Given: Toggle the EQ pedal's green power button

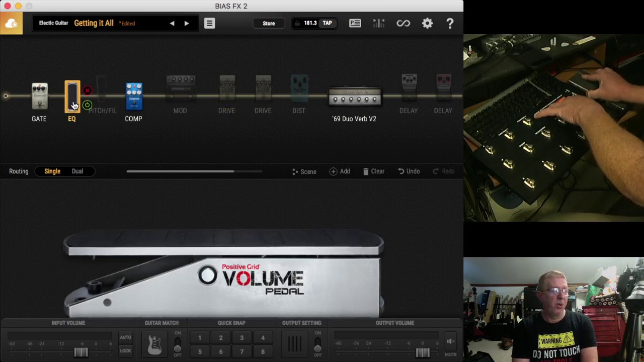Looking at the screenshot, I should pos(87,105).
